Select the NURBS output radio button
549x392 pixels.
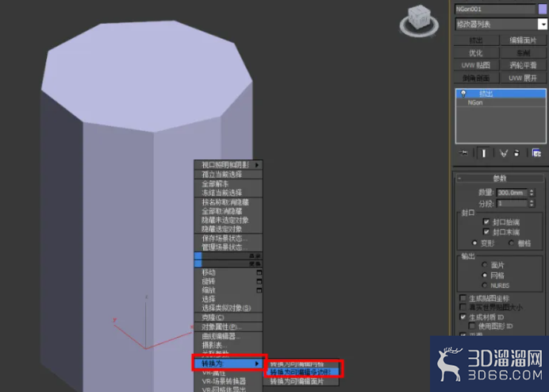(x=485, y=285)
